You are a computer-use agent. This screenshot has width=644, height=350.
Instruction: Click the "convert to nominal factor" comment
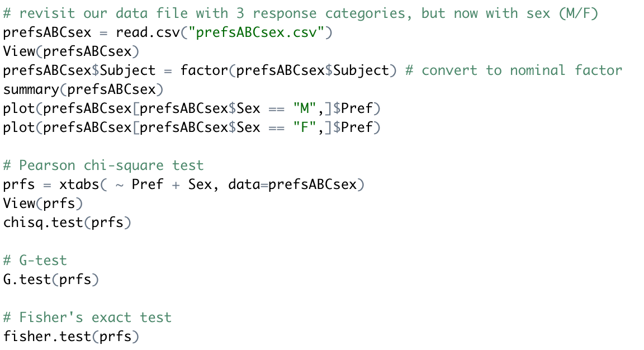click(522, 70)
